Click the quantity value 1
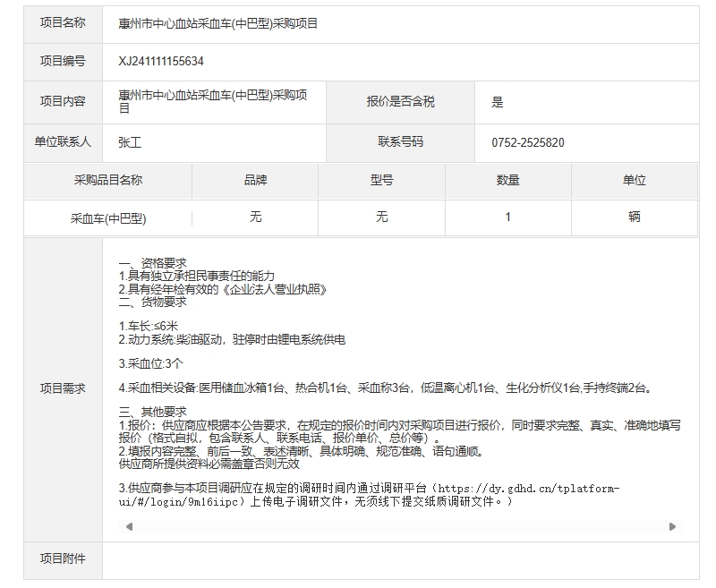716x588 pixels. [507, 217]
